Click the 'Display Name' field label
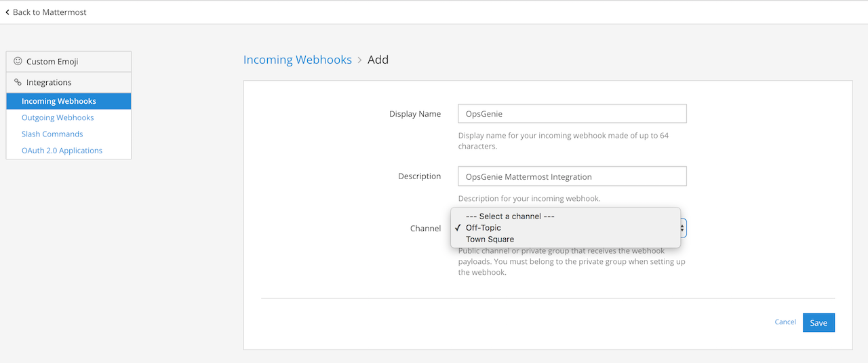 415,114
